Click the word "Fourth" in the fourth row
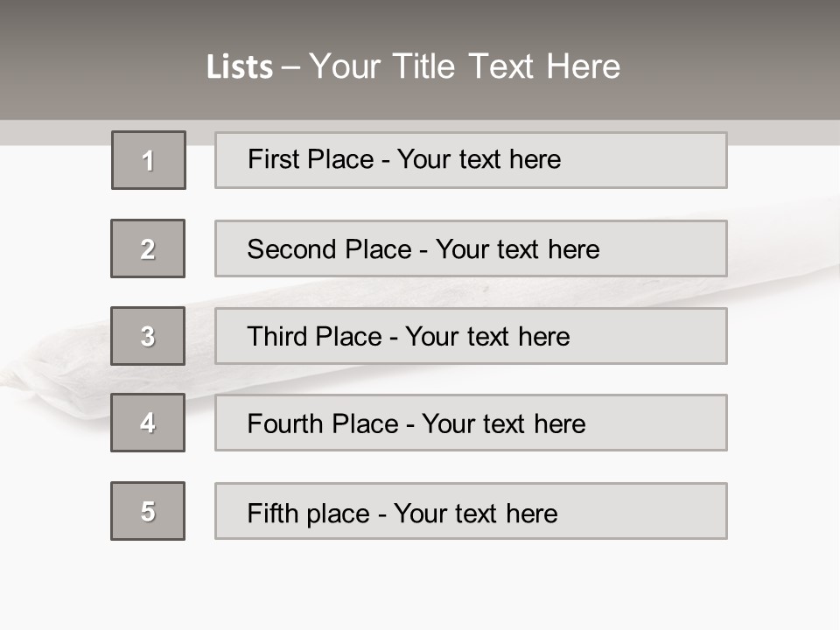 pos(283,423)
